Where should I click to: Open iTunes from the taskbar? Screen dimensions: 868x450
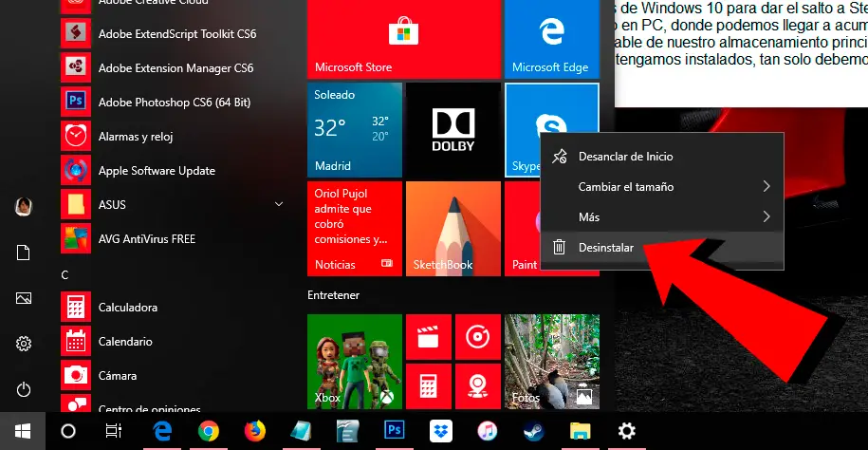(x=488, y=431)
